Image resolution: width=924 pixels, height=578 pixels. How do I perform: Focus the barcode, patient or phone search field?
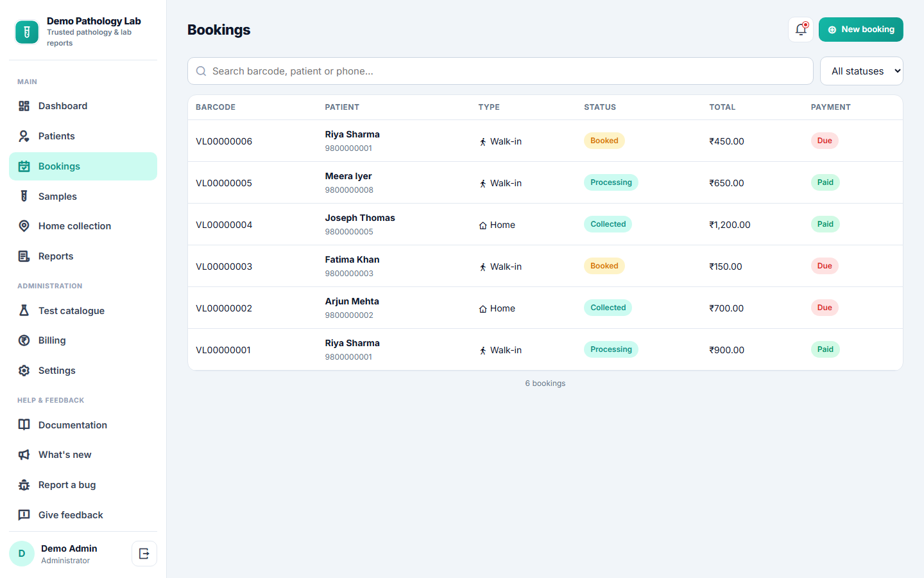500,71
